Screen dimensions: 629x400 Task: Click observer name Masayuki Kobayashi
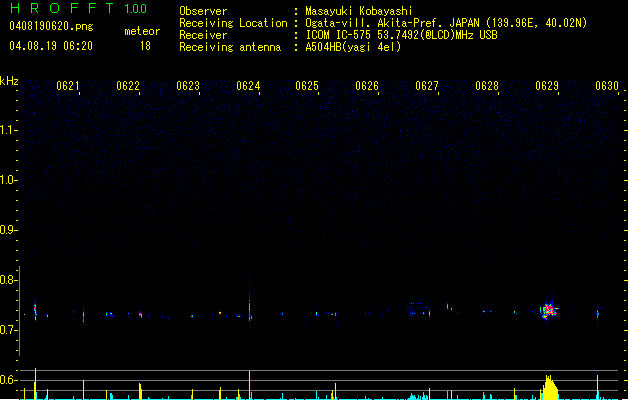pyautogui.click(x=359, y=11)
